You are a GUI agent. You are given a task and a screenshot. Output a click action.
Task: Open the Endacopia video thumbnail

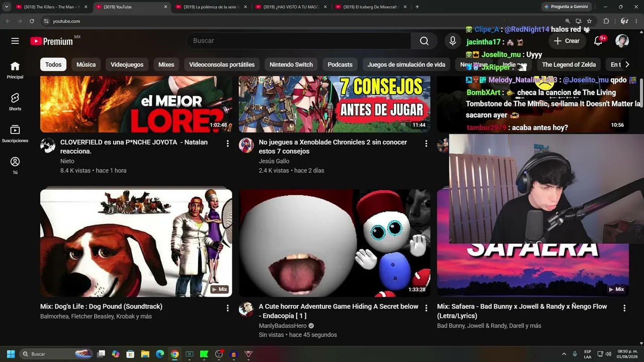click(335, 243)
